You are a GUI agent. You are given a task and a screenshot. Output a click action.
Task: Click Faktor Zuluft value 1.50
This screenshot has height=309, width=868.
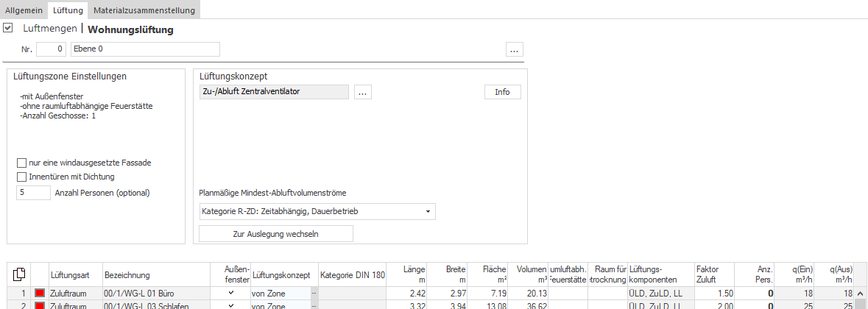[x=713, y=294]
